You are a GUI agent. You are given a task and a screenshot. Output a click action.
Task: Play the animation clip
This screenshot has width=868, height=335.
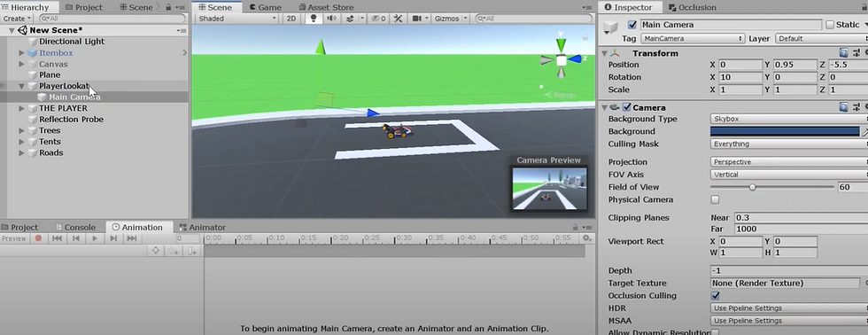(95, 238)
